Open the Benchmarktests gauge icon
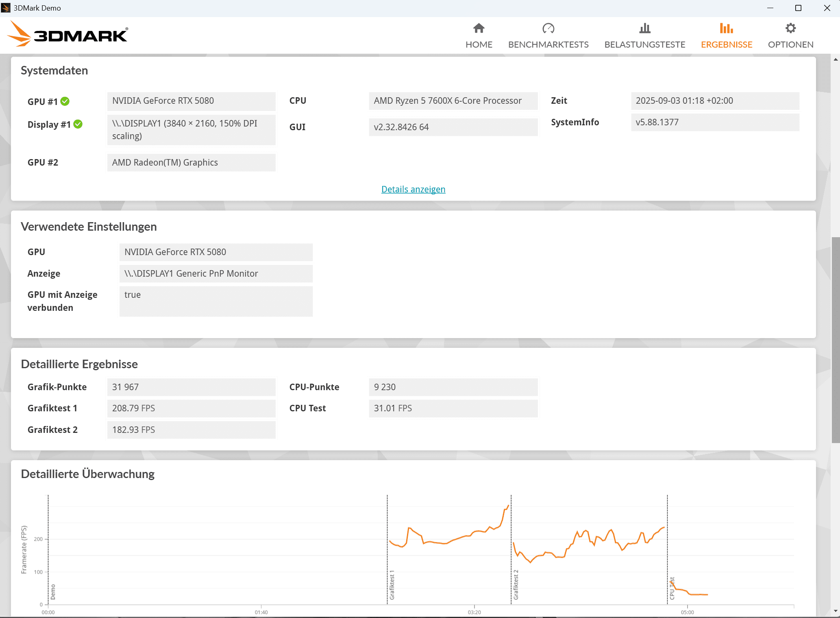 tap(548, 28)
